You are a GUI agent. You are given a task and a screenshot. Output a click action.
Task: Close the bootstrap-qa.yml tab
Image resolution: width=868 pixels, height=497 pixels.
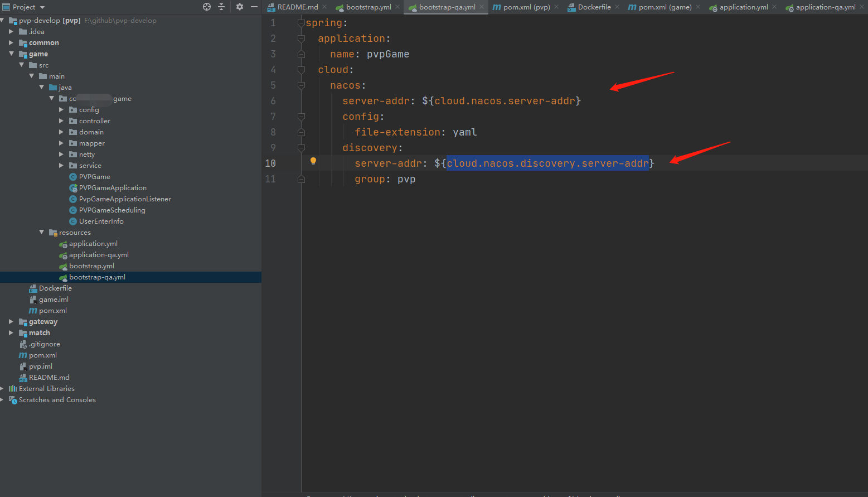tap(482, 7)
